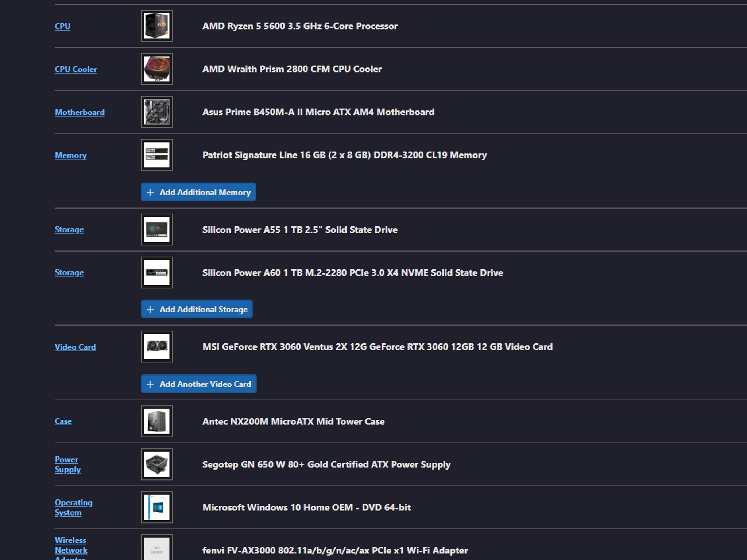The height and width of the screenshot is (560, 747).
Task: Click the Segotep GN 650 W power supply thumbnail
Action: [157, 464]
